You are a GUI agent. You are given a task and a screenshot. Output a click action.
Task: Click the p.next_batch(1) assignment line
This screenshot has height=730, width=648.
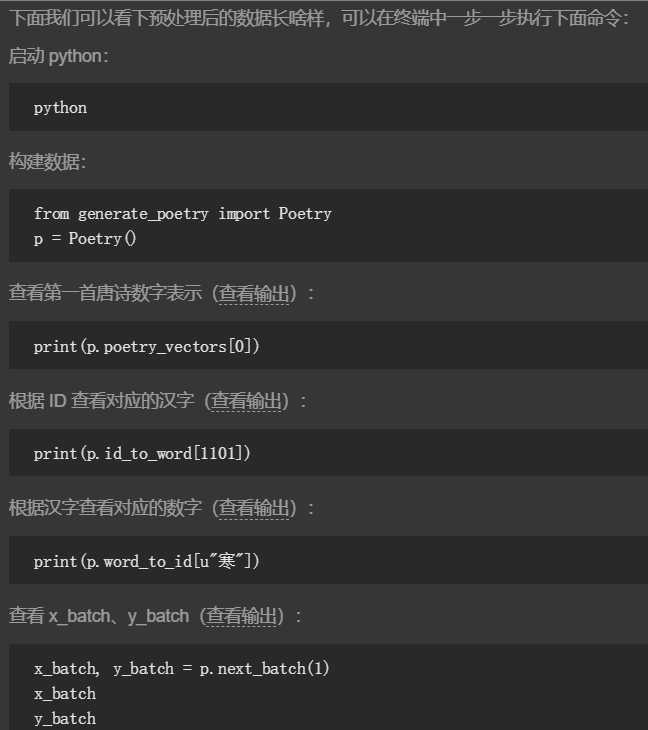coord(181,669)
